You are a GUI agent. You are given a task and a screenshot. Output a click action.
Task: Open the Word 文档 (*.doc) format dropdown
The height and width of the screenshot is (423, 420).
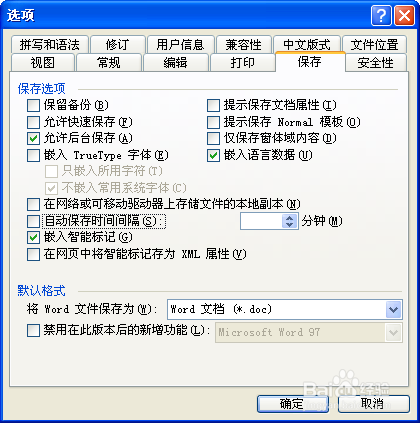pyautogui.click(x=393, y=310)
